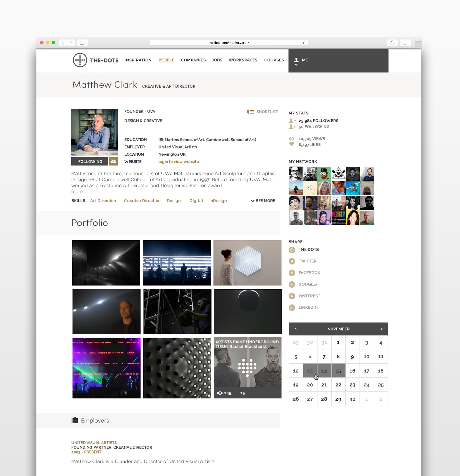
Task: Select November 30 on calendar
Action: pos(352,399)
